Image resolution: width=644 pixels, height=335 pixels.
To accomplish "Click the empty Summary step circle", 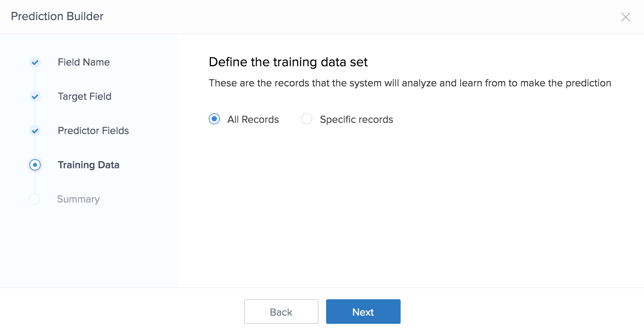I will click(x=34, y=199).
